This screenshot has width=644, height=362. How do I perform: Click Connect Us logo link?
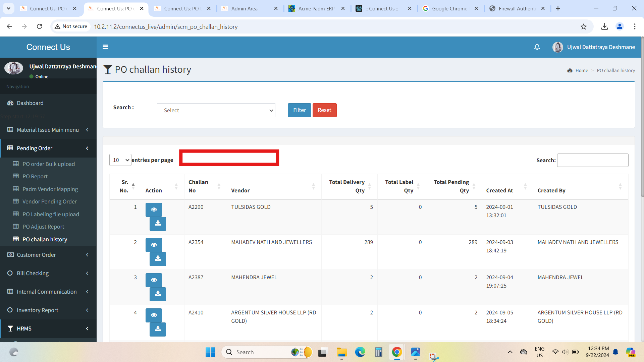[x=48, y=47]
